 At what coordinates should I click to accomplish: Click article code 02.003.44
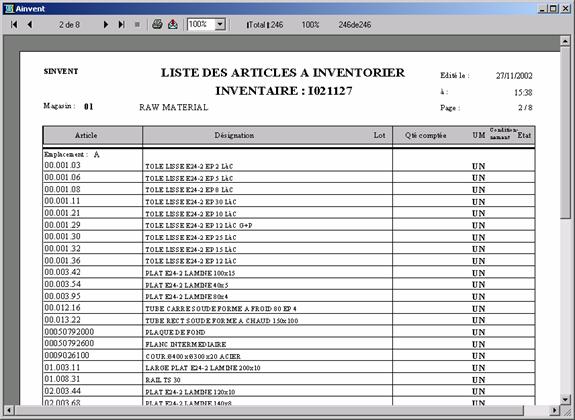tap(62, 391)
